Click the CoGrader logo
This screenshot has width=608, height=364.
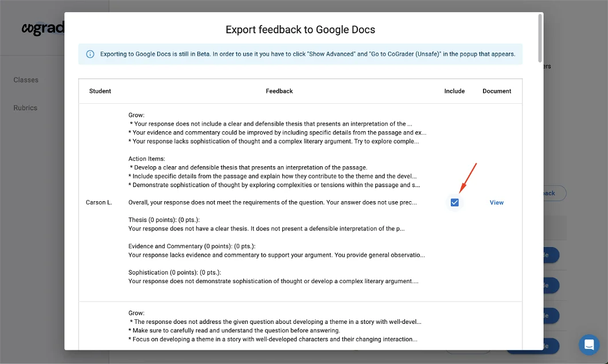(x=42, y=28)
